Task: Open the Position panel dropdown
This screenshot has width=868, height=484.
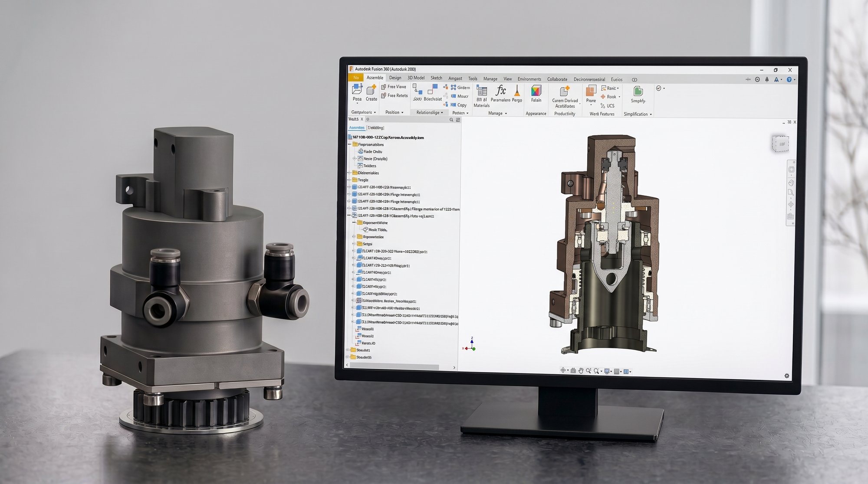Action: click(402, 113)
